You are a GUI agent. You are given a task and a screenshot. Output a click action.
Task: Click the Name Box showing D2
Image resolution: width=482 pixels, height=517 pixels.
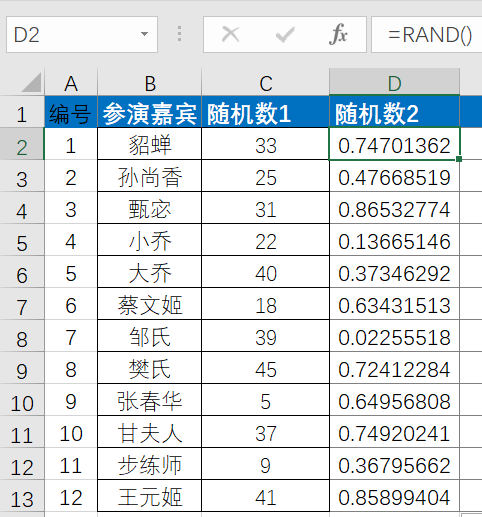point(82,35)
